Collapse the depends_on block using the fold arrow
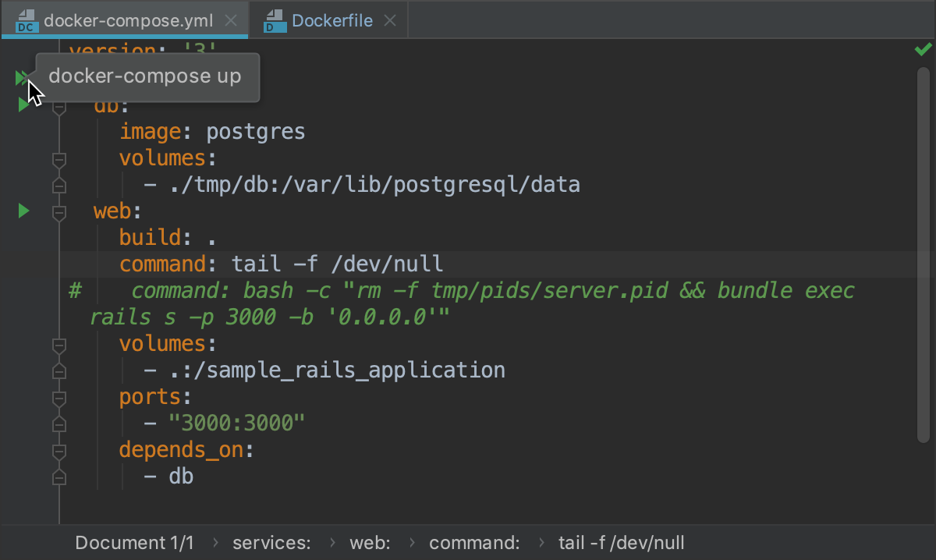Screen dimensions: 936x560 [58, 451]
